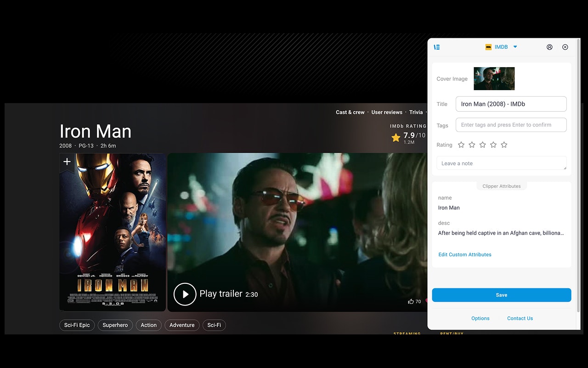The image size is (588, 368).
Task: Add Iron Man to watchlist plus icon
Action: point(67,161)
